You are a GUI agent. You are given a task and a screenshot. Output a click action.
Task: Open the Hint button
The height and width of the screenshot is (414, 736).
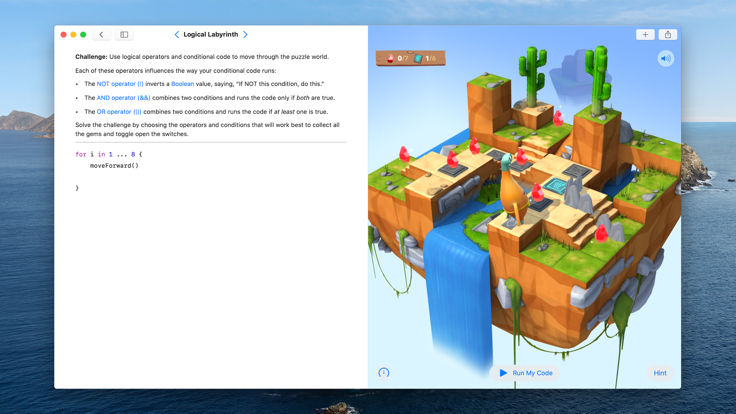659,373
